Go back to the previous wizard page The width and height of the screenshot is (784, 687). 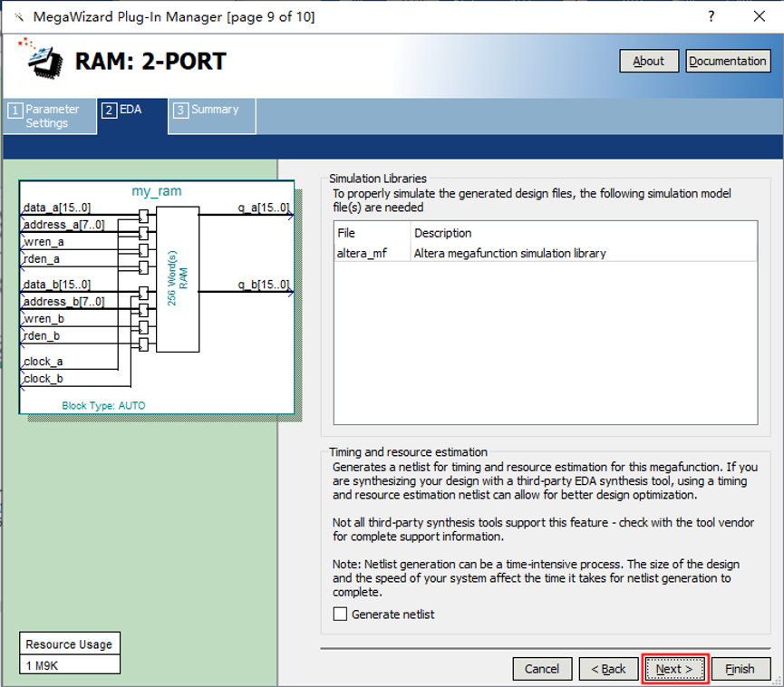[608, 669]
